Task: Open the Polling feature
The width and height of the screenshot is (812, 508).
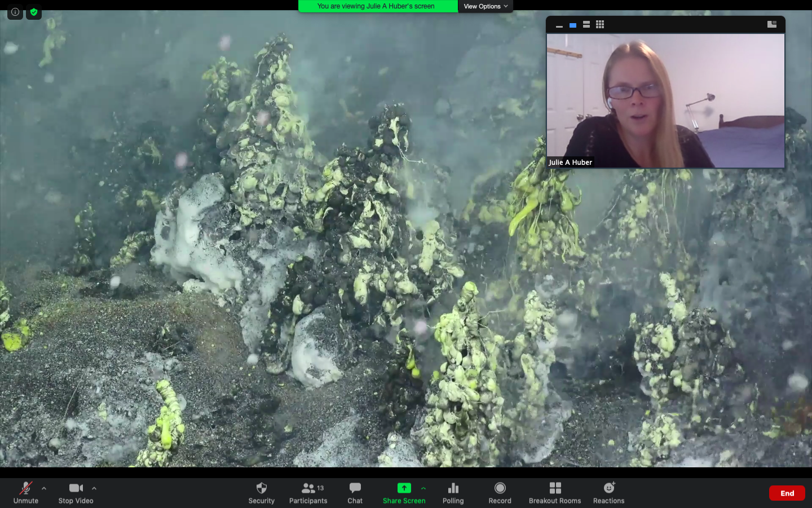Action: [x=453, y=493]
